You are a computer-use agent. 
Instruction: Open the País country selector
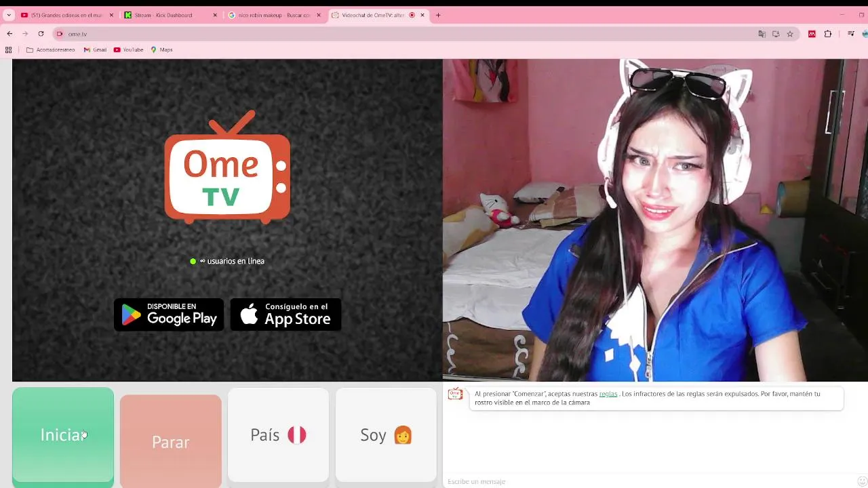[x=278, y=435]
